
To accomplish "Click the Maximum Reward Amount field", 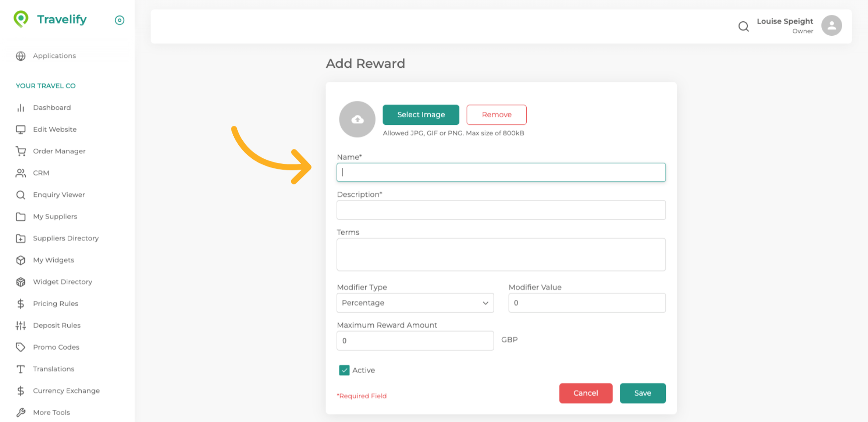I will (x=415, y=341).
